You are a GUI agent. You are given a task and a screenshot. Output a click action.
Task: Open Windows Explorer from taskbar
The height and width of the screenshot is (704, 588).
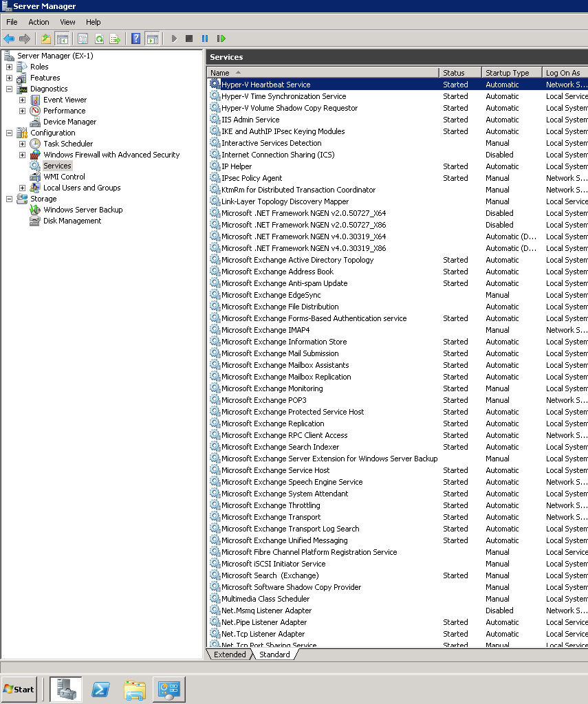(x=135, y=689)
